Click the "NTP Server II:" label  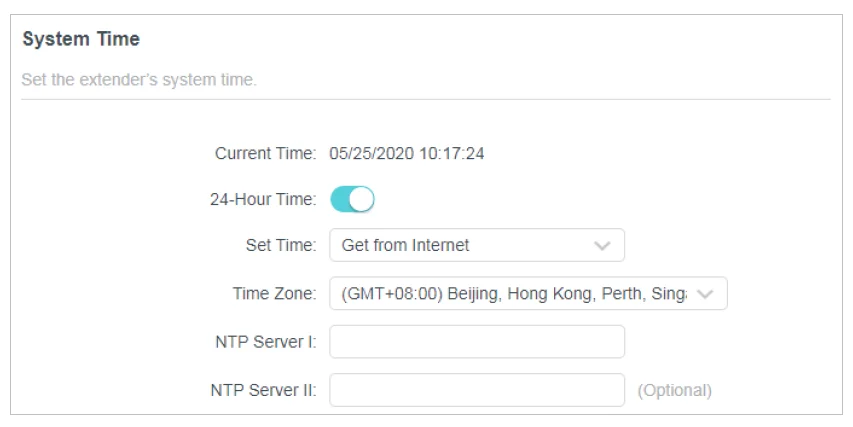[x=265, y=390]
